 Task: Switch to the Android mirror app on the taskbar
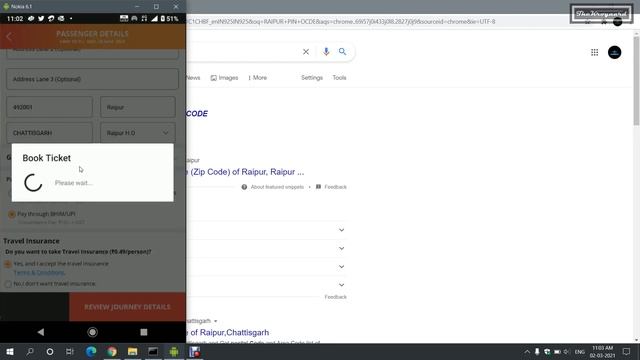[x=174, y=351]
